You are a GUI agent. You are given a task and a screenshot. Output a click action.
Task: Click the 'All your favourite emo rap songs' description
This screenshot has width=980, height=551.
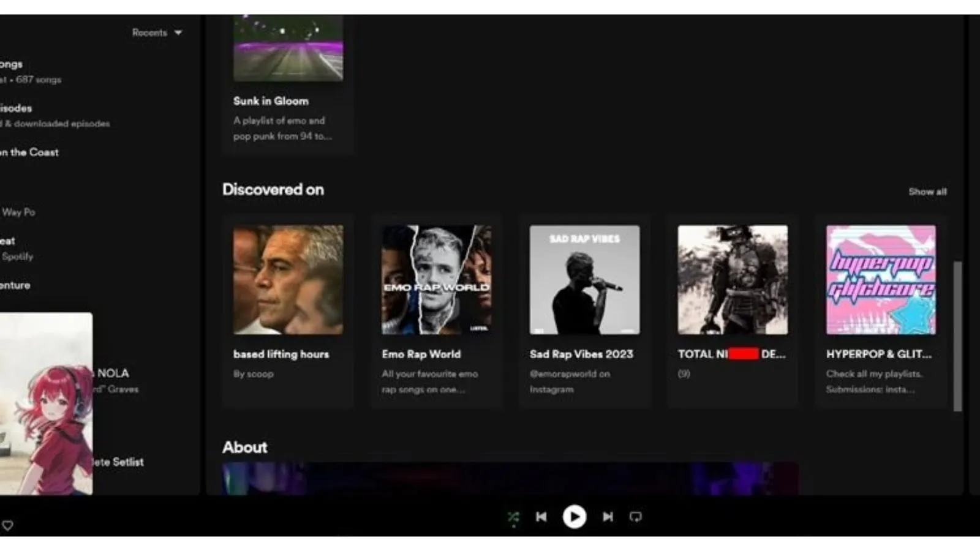429,381
